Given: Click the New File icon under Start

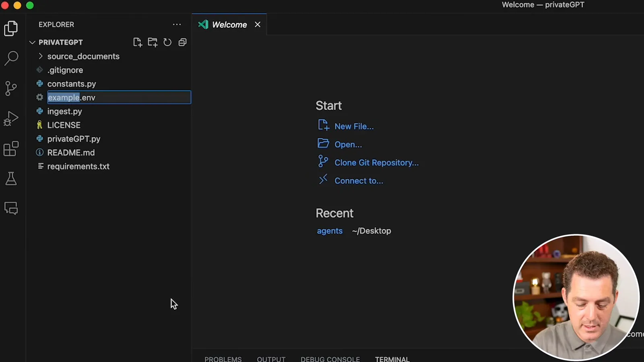Looking at the screenshot, I should pos(323,125).
